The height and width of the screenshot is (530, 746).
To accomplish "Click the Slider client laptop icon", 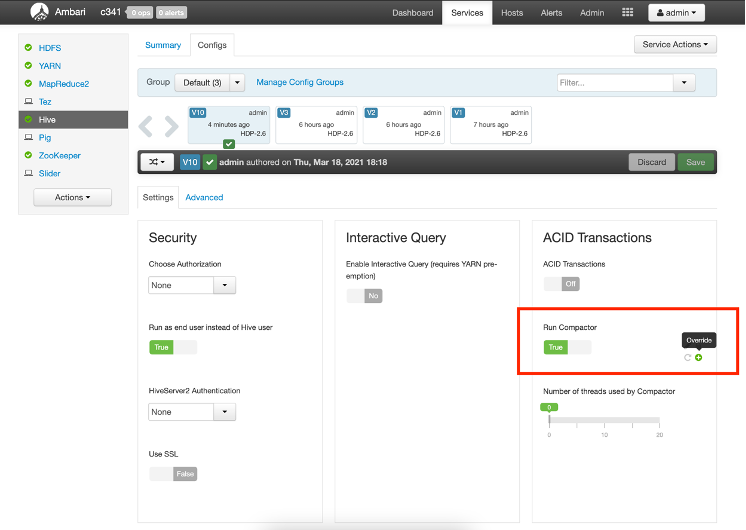I will 29,173.
